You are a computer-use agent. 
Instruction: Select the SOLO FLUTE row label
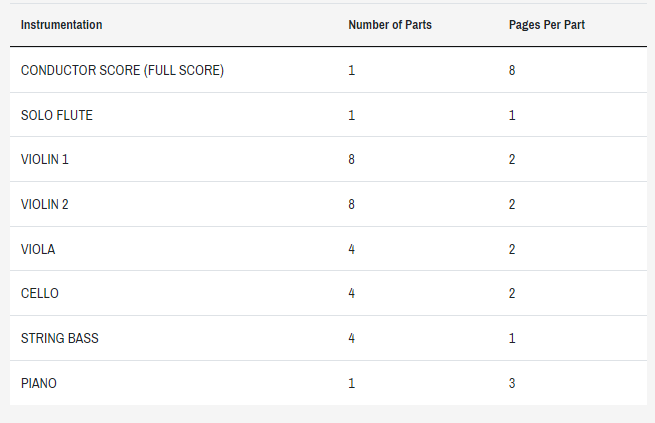tap(57, 115)
